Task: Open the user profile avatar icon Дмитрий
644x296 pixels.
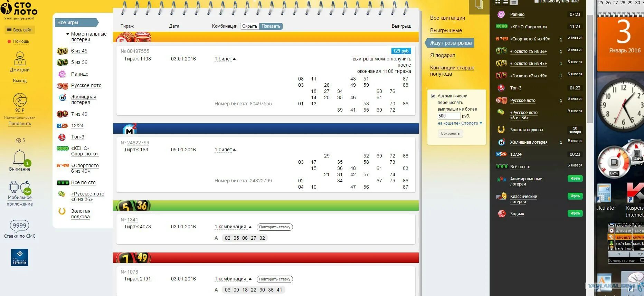Action: (x=20, y=58)
